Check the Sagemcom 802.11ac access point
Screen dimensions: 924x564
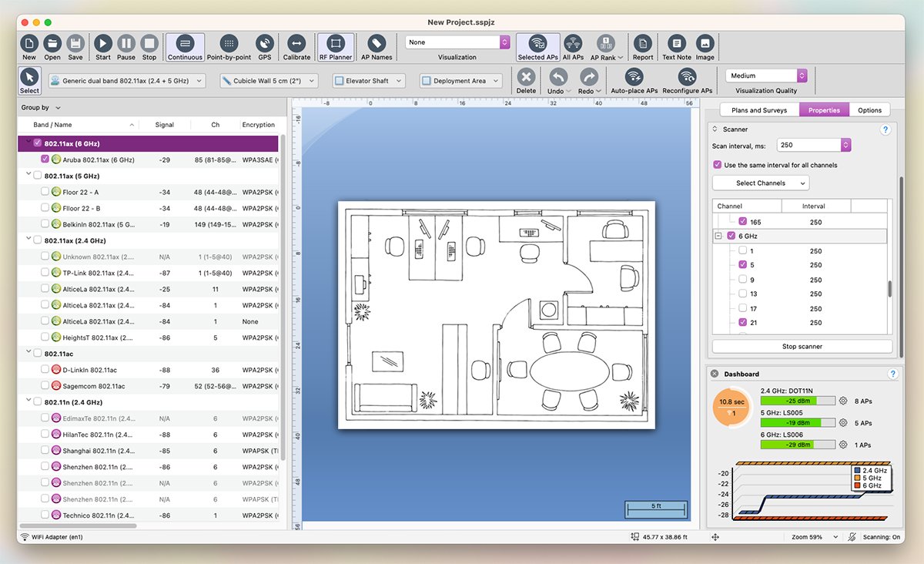click(x=45, y=386)
